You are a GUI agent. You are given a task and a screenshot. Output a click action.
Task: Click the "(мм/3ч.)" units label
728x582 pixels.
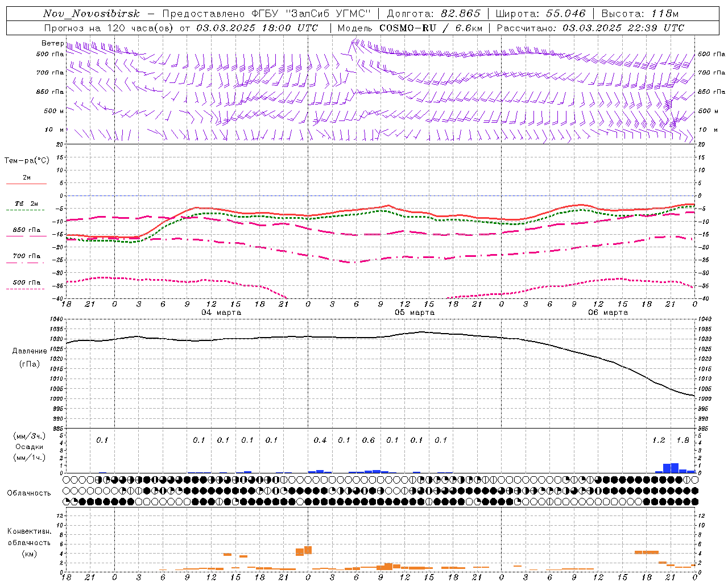[30, 436]
